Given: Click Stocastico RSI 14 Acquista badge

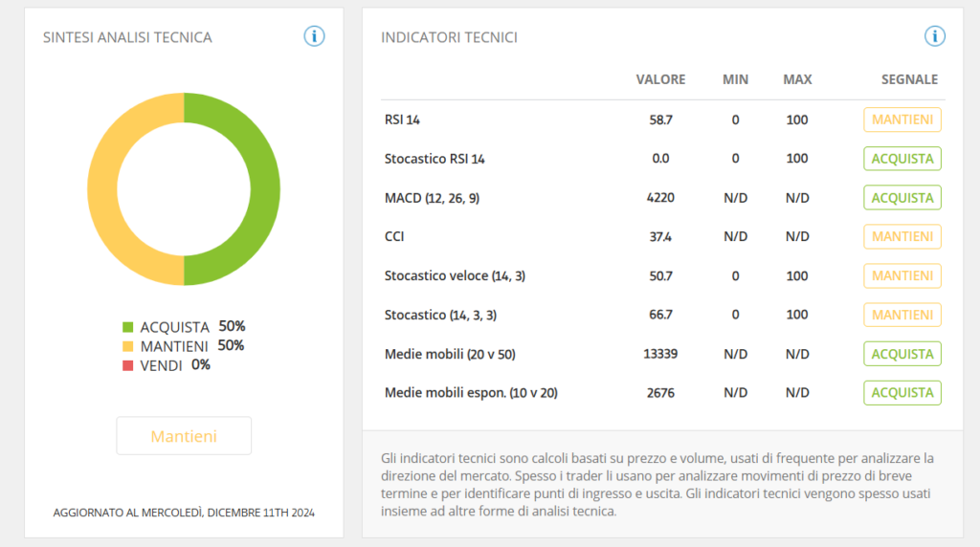Looking at the screenshot, I should 902,159.
